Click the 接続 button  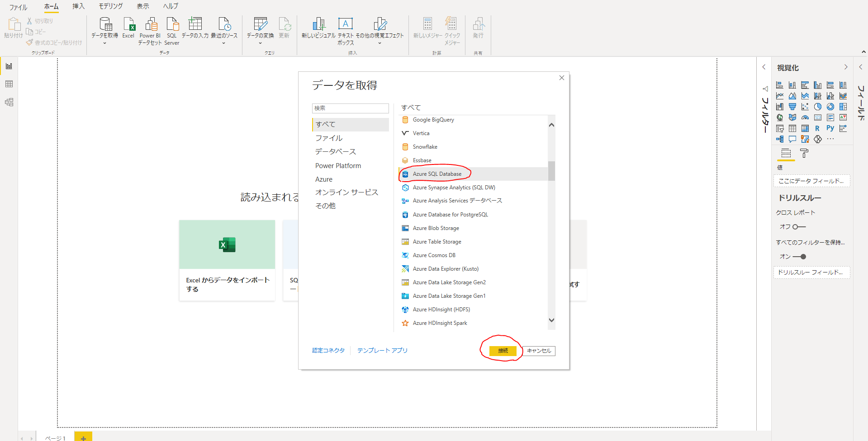[503, 351]
